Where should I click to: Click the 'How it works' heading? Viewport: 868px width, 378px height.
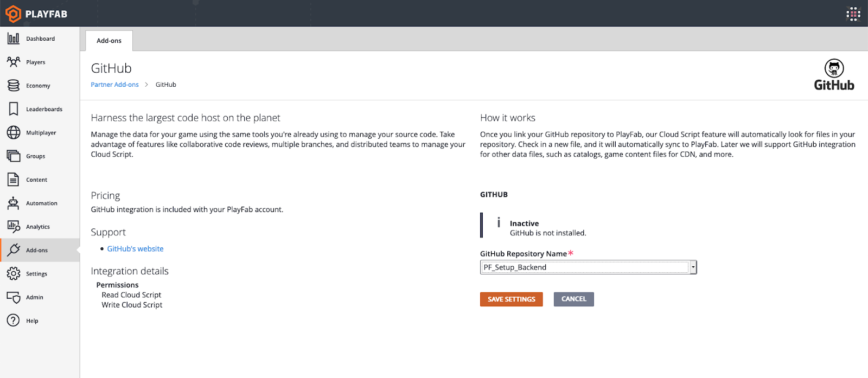coord(508,118)
